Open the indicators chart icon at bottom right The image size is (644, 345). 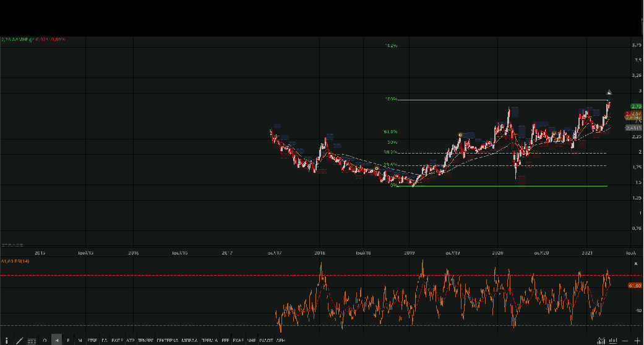click(x=601, y=341)
